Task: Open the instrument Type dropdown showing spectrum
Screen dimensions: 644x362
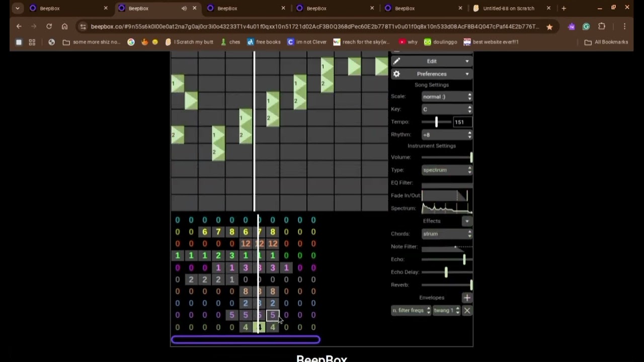Action: click(x=447, y=170)
